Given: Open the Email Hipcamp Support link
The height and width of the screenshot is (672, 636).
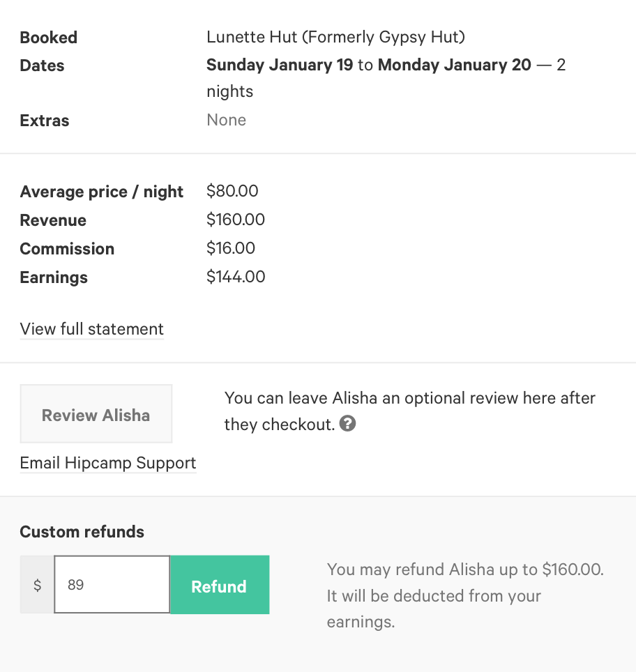Looking at the screenshot, I should [x=108, y=463].
